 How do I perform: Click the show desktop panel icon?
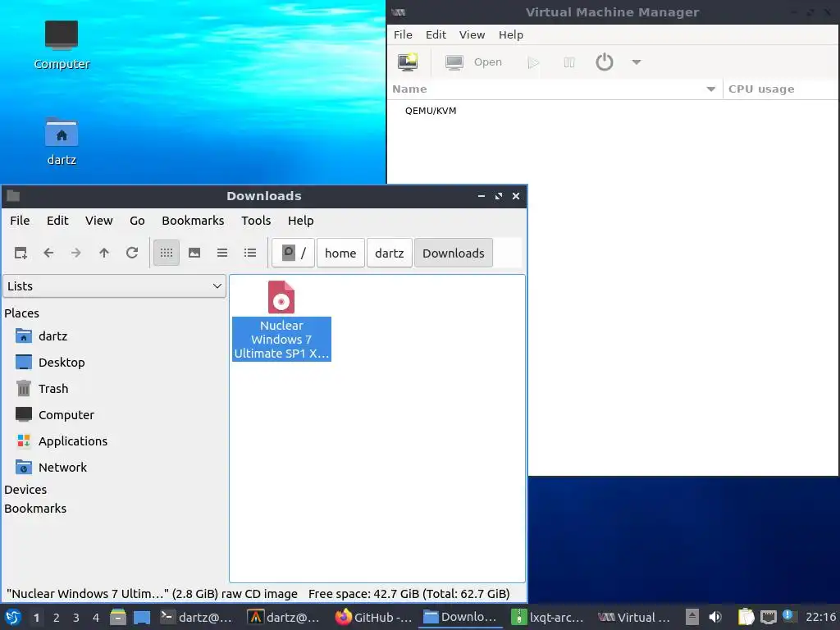point(142,618)
